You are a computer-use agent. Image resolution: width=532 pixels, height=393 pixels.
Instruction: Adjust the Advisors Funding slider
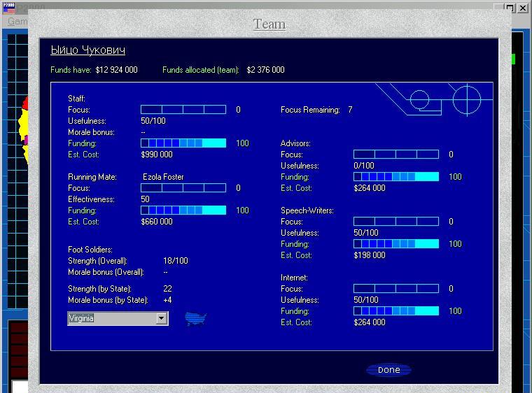tap(396, 177)
